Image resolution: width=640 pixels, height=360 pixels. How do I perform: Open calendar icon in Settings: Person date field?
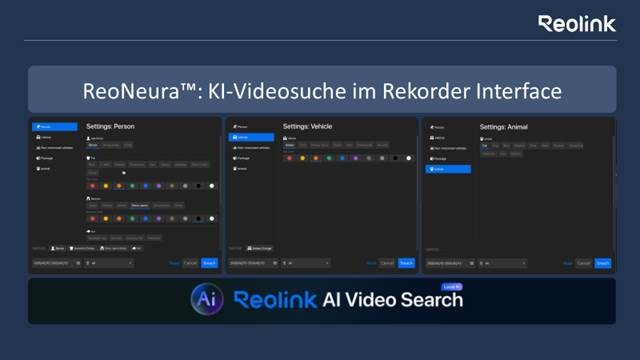click(x=78, y=263)
